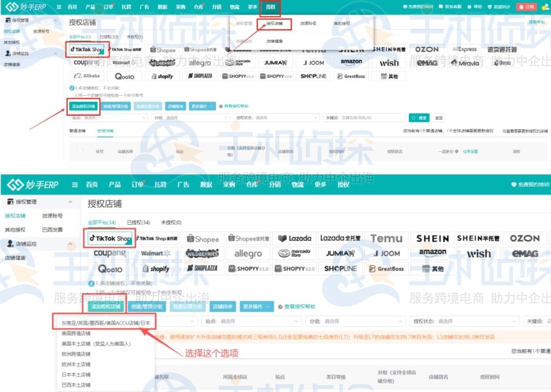Select the 日本本土店铺 dropdown option

[x=76, y=375]
